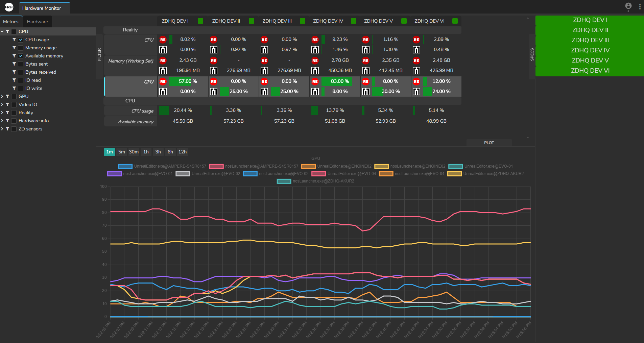The width and height of the screenshot is (644, 343).
Task: Click the filter icon beside Bytes sent
Action: pyautogui.click(x=14, y=64)
